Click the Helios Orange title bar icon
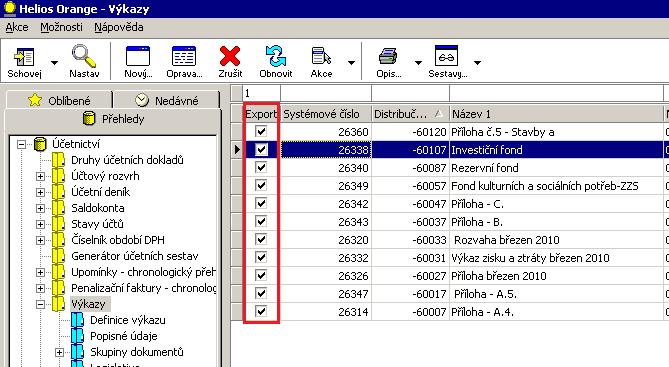669x367 pixels. [9, 8]
